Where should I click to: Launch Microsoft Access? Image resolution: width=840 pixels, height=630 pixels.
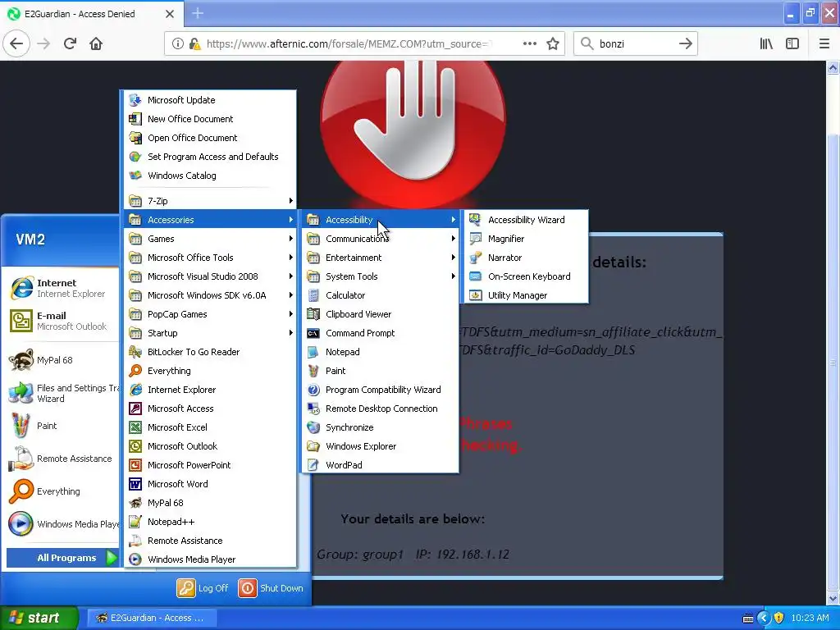210,409
